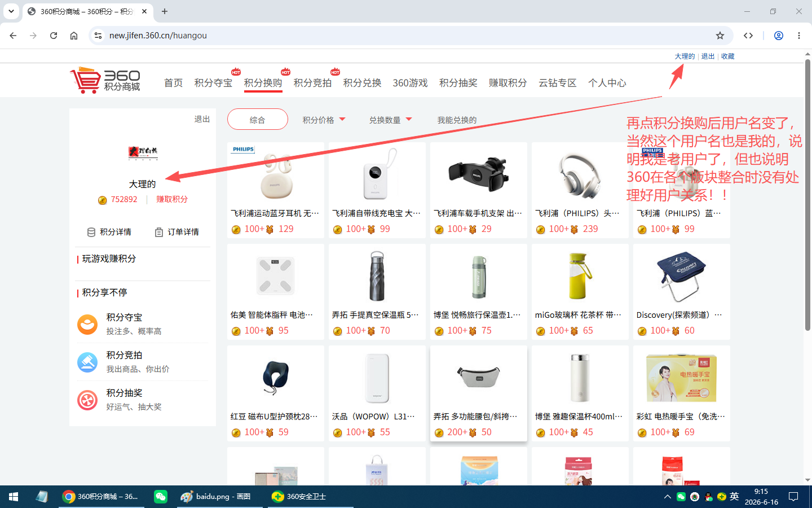Open WeChat from the taskbar
The width and height of the screenshot is (812, 508).
tap(161, 497)
